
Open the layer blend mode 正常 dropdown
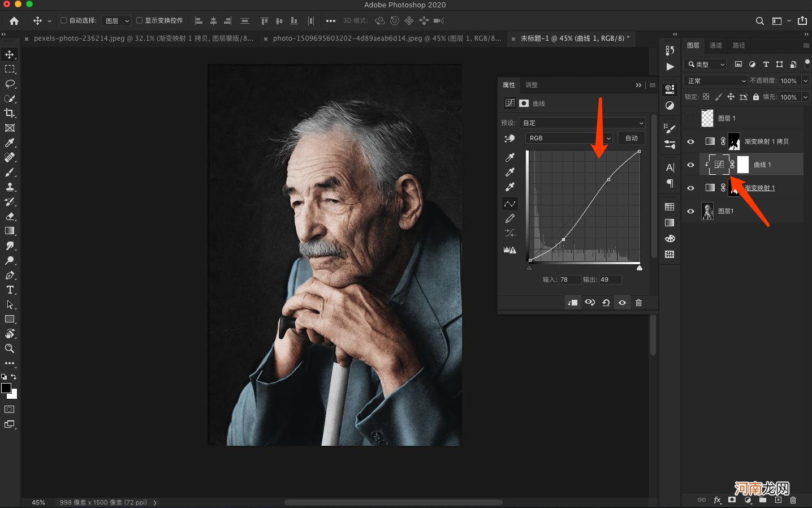[x=716, y=81]
